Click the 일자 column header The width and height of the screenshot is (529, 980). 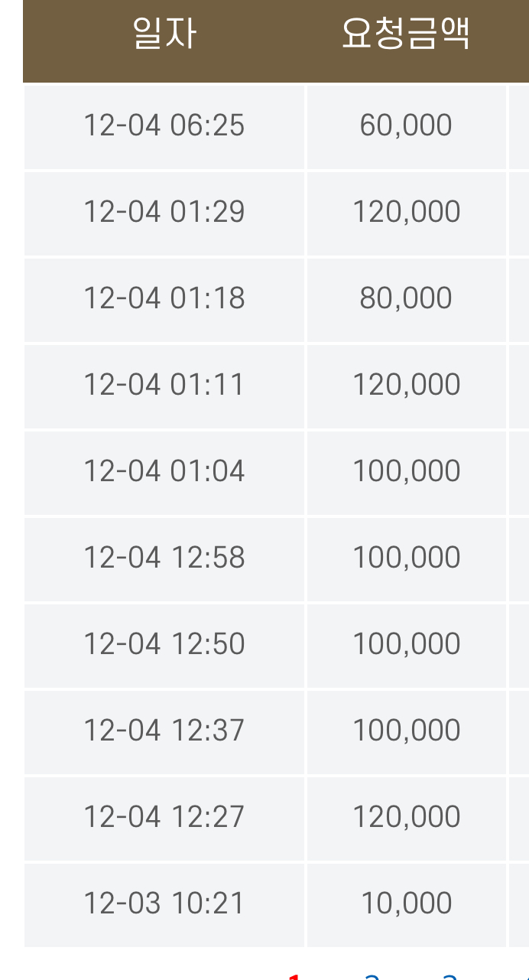pyautogui.click(x=164, y=35)
